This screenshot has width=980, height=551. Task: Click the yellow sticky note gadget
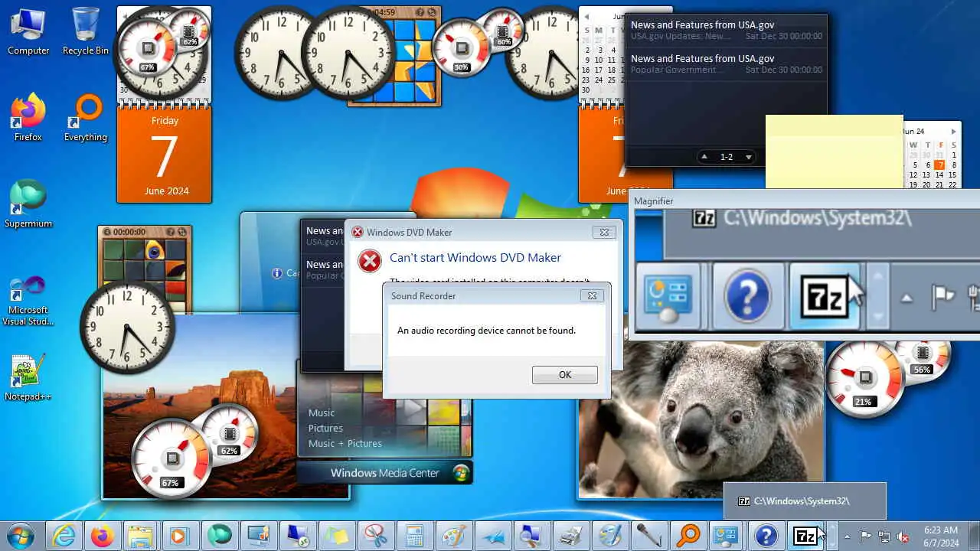coord(835,152)
